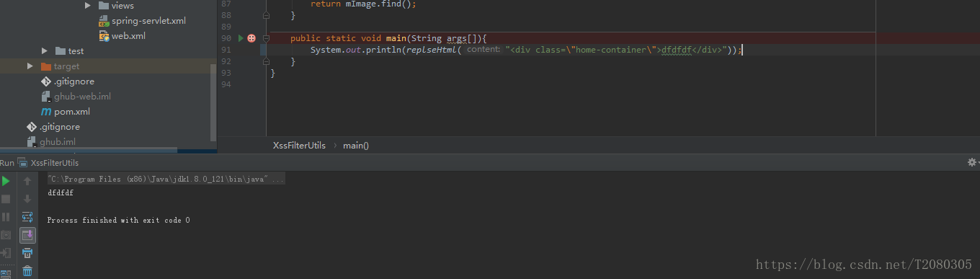Open .gitignore above ghub.iml
The image size is (980, 279).
coord(60,127)
